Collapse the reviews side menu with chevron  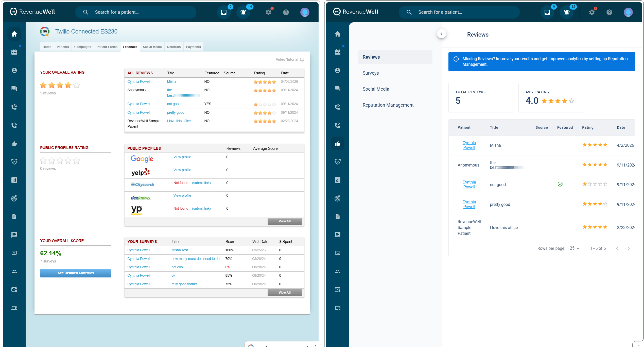pyautogui.click(x=441, y=34)
